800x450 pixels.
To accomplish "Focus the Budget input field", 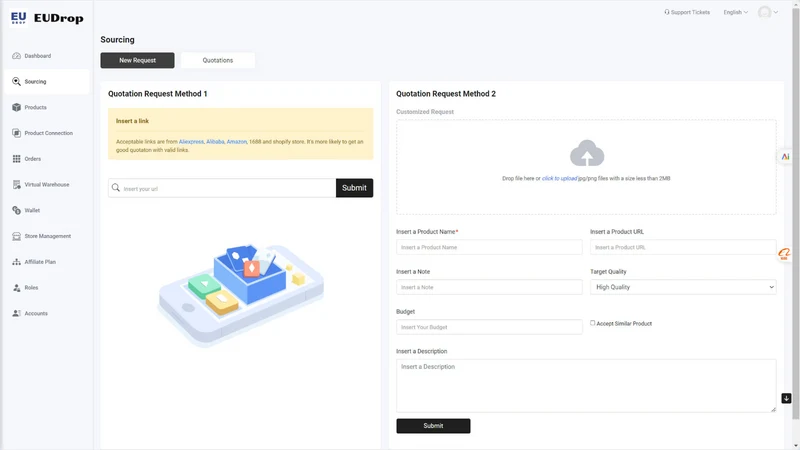I will [x=489, y=327].
